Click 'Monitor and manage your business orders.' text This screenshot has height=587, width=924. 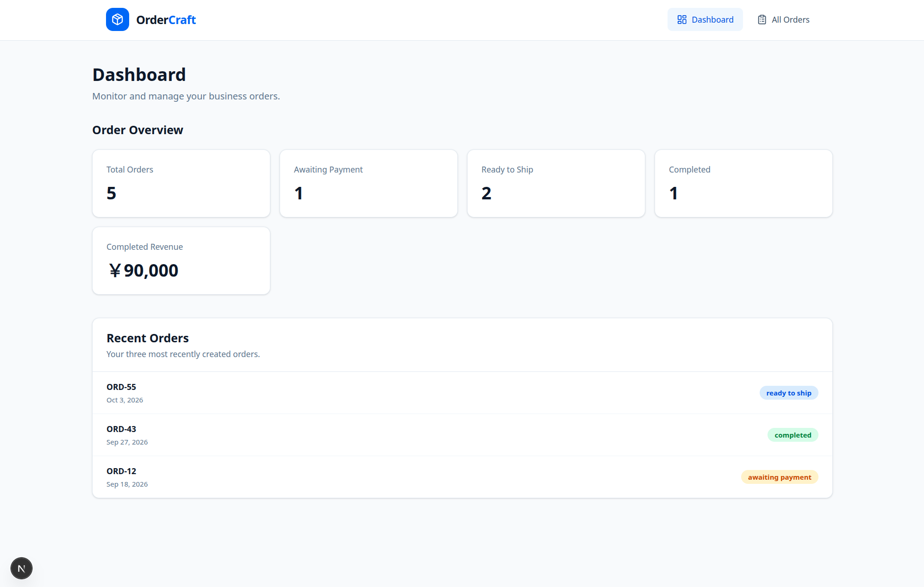point(186,96)
